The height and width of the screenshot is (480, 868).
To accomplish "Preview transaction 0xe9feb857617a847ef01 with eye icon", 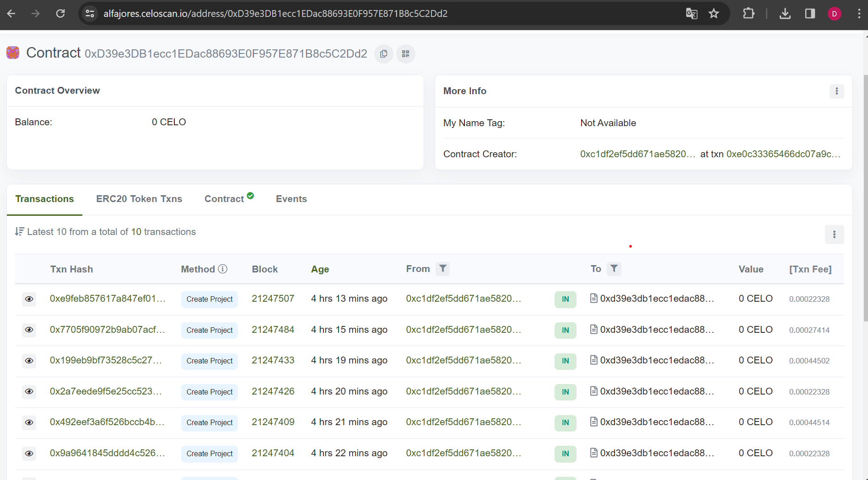I will tap(29, 299).
